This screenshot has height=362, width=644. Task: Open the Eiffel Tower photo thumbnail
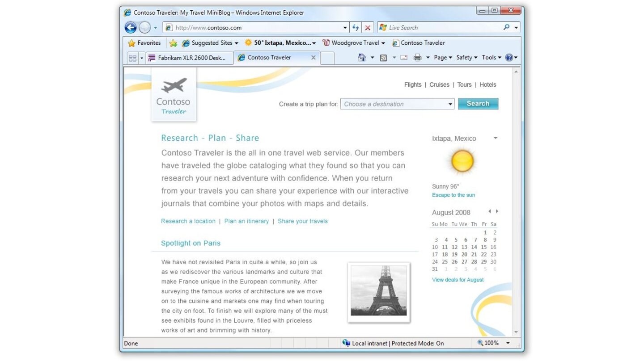click(x=379, y=292)
